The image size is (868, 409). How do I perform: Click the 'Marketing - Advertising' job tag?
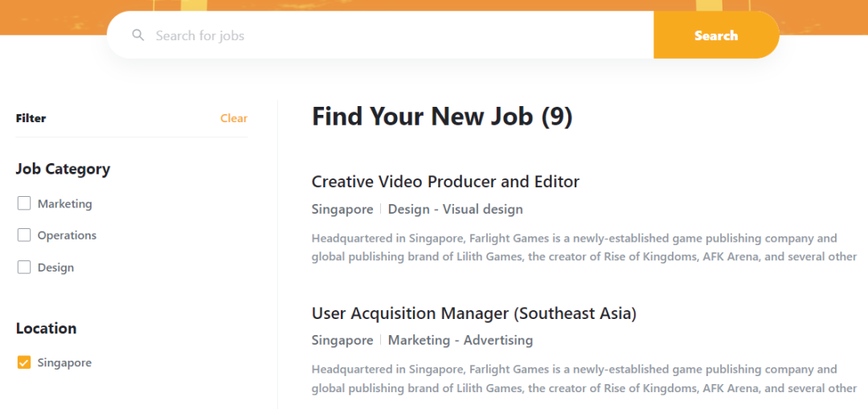coord(460,340)
